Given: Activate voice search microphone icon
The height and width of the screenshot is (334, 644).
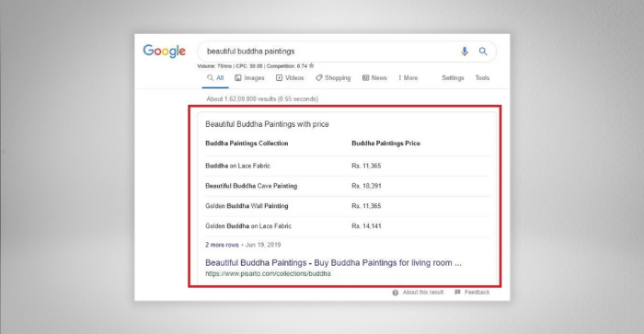Looking at the screenshot, I should (465, 52).
